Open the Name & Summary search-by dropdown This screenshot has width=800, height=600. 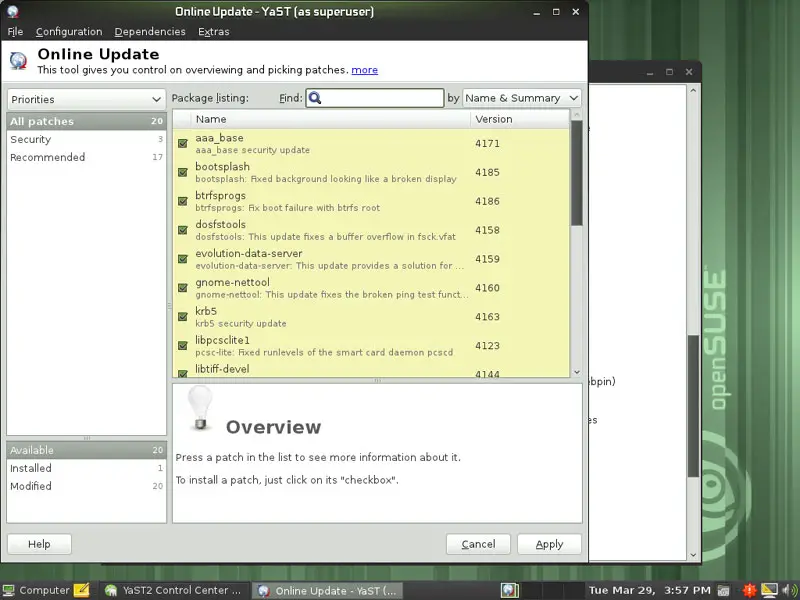click(521, 98)
